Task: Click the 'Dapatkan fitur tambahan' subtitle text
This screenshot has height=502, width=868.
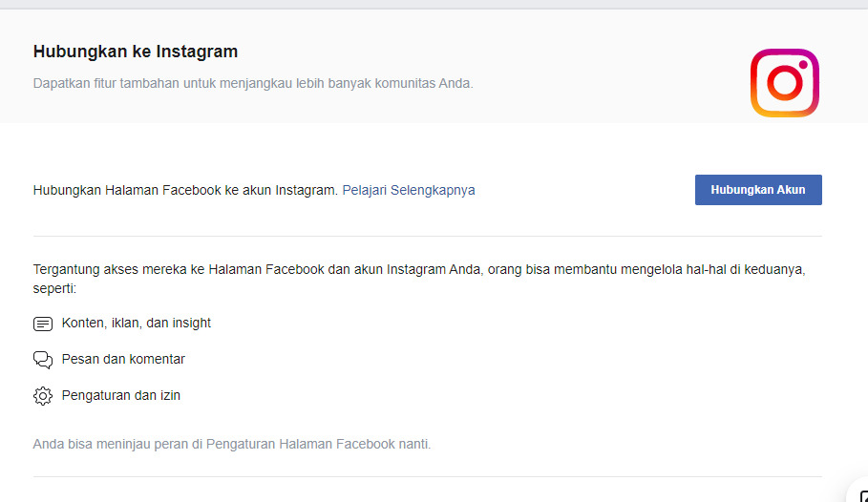Action: (253, 84)
